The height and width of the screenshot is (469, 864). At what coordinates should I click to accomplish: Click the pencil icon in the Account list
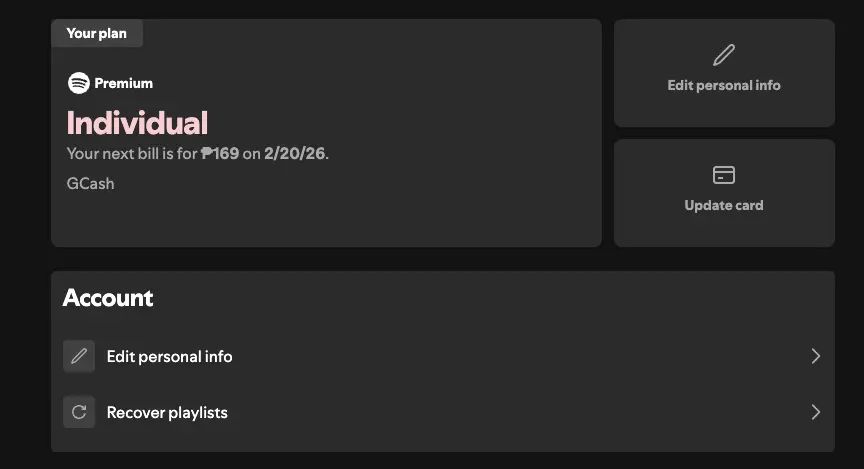tap(79, 356)
